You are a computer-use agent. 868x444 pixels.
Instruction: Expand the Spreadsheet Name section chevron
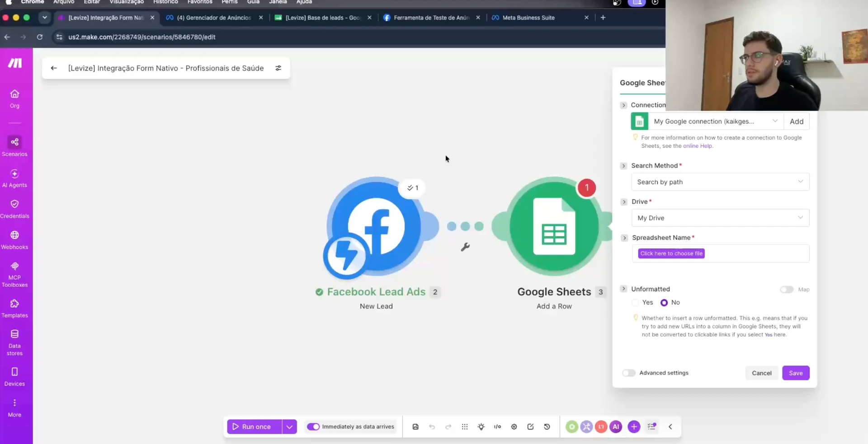(624, 238)
